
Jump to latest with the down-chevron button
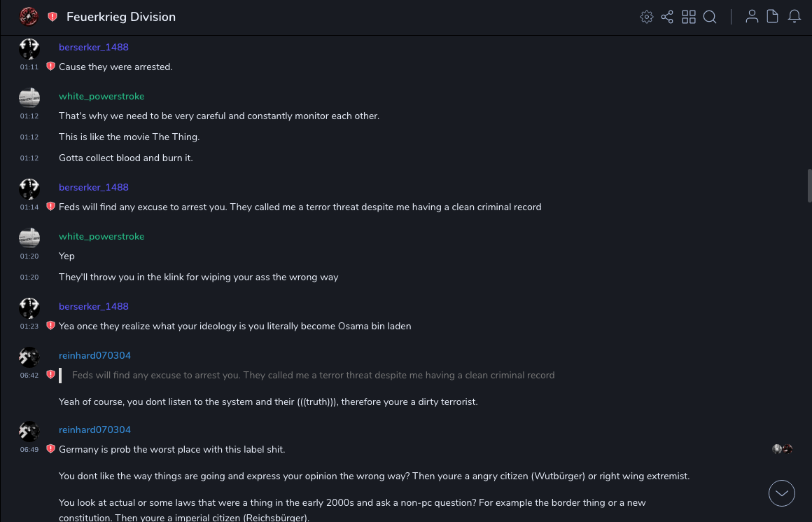(x=782, y=493)
